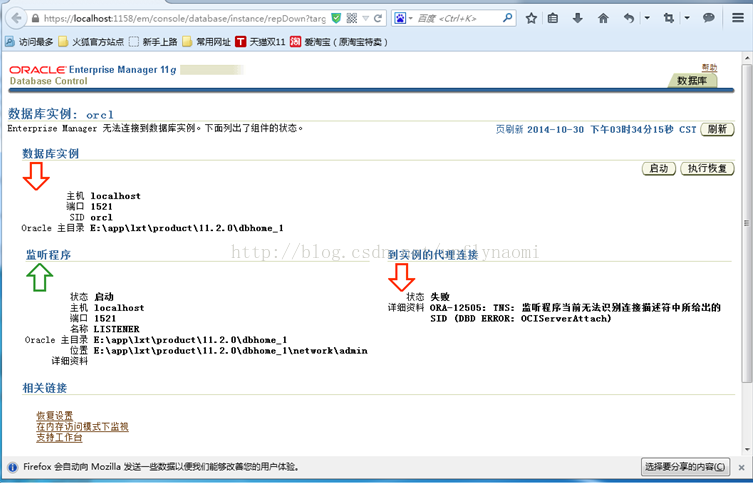Screen dimensions: 753x483
Task: Open the address bar history dropdown arrow
Action: point(365,18)
